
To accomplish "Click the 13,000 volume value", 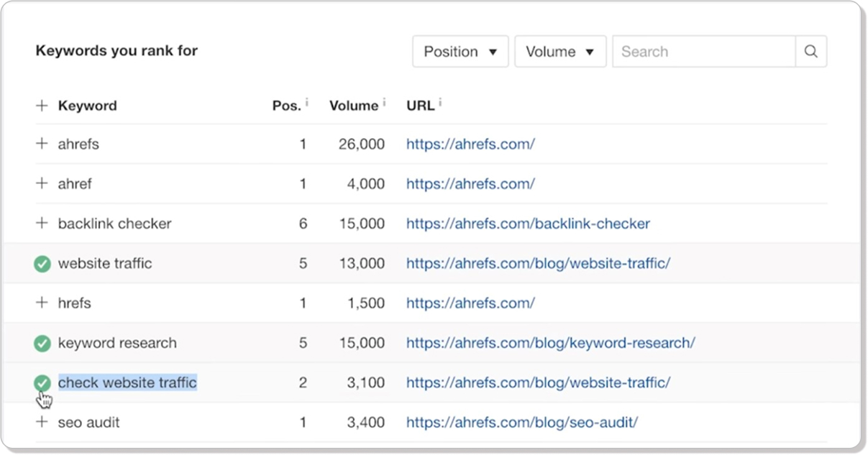I will pos(362,263).
